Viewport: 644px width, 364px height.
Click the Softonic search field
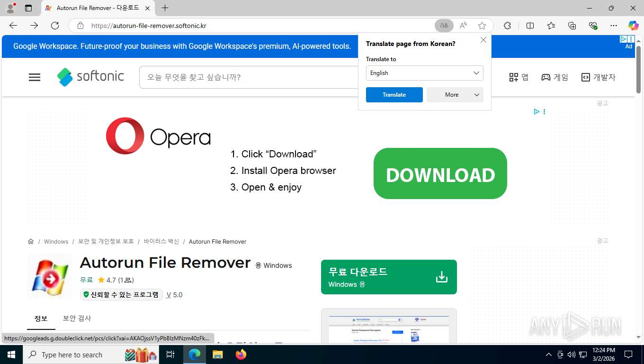249,77
